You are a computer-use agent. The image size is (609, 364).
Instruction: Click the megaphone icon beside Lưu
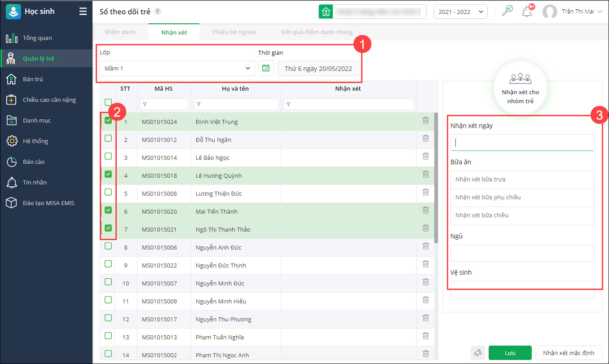(478, 353)
